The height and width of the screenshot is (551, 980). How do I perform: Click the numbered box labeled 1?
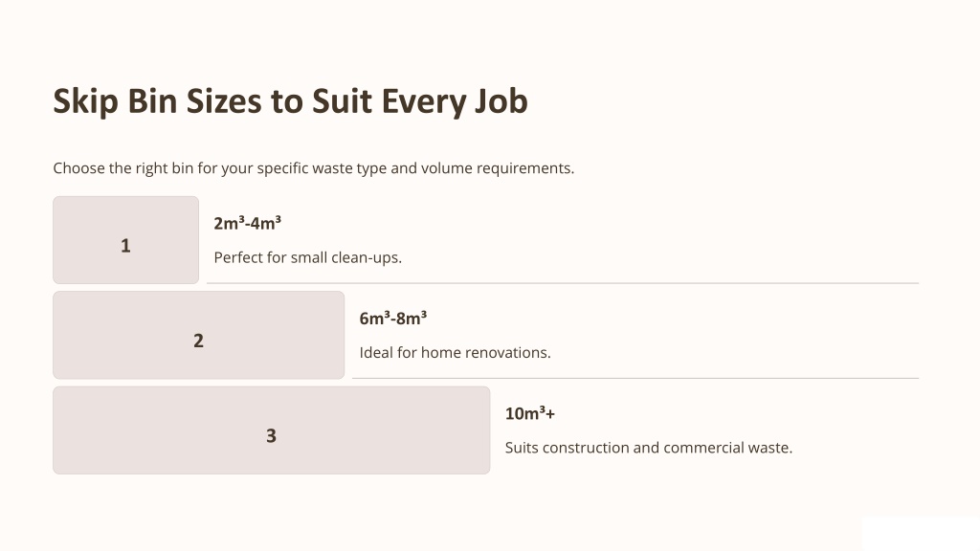pyautogui.click(x=125, y=240)
